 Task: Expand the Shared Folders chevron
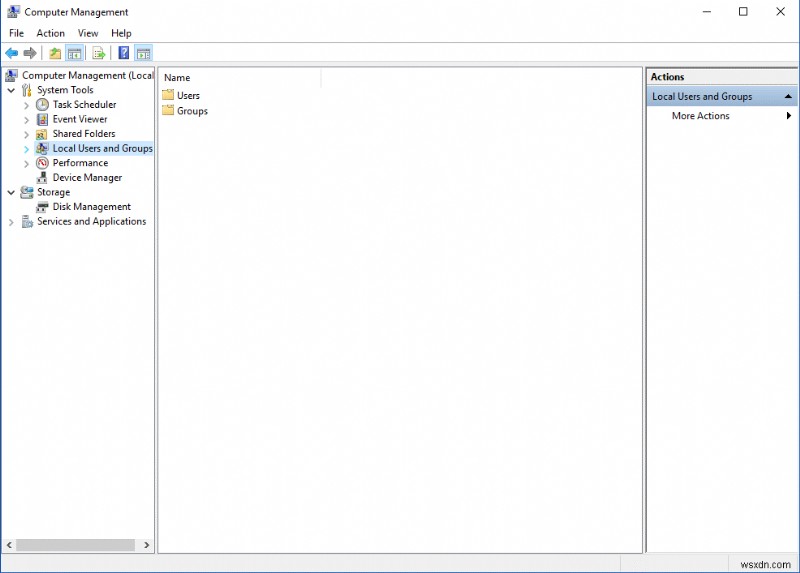click(x=27, y=134)
